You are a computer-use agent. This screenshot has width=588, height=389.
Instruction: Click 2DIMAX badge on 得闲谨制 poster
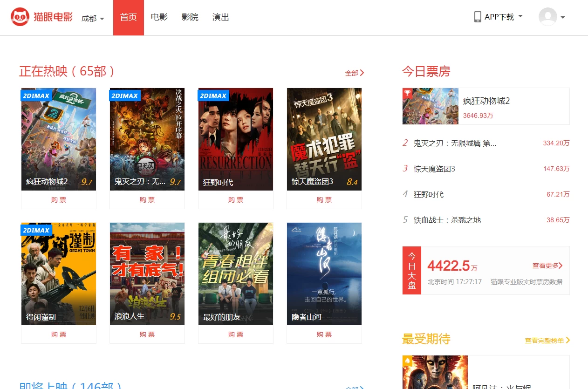click(36, 230)
